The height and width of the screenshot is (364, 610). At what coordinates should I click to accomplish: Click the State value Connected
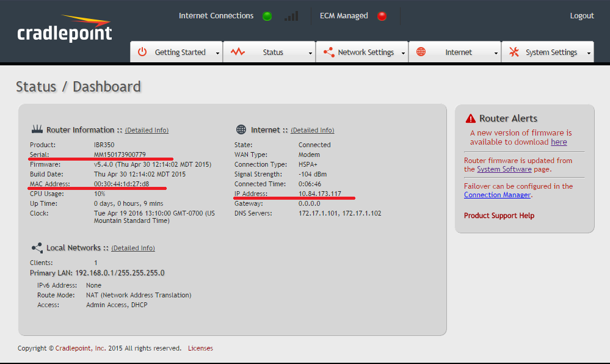[314, 145]
